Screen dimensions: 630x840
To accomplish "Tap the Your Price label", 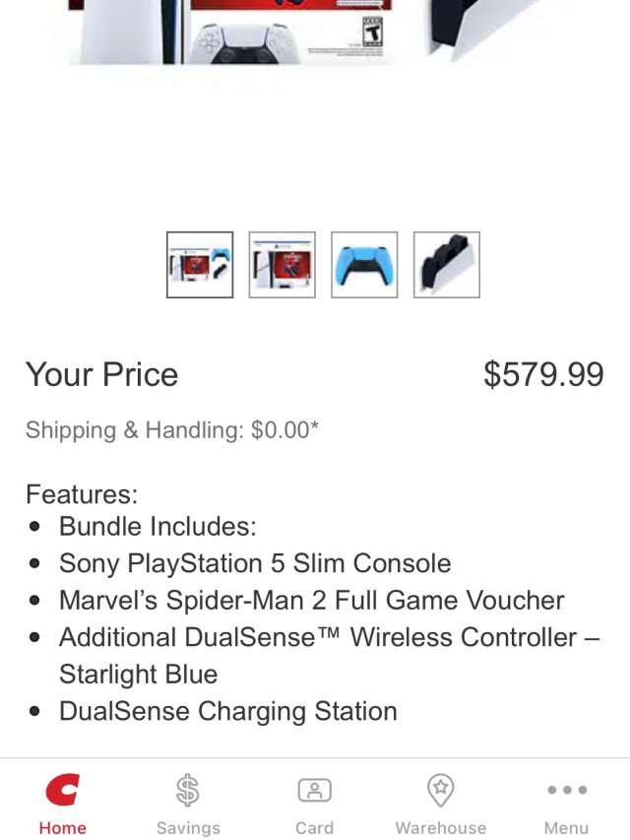I will 102,374.
